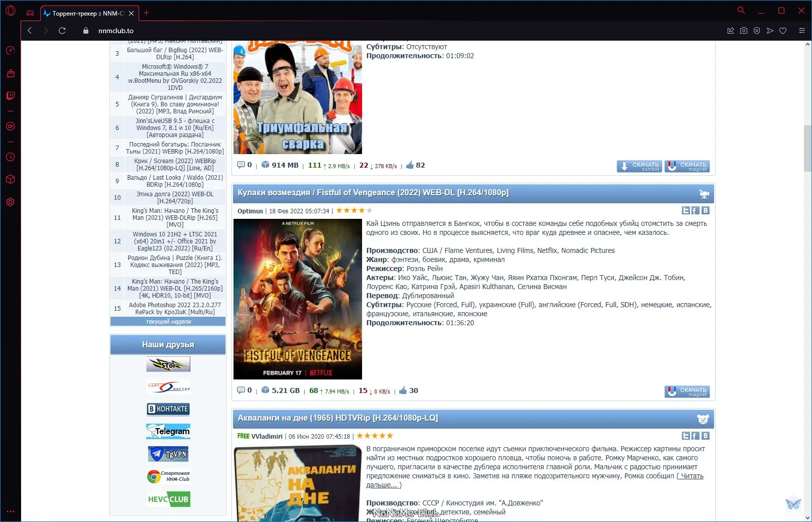The height and width of the screenshot is (522, 812).
Task: Open Adobe Photoshop 2022 23.2.0.277 entry
Action: pyautogui.click(x=175, y=309)
